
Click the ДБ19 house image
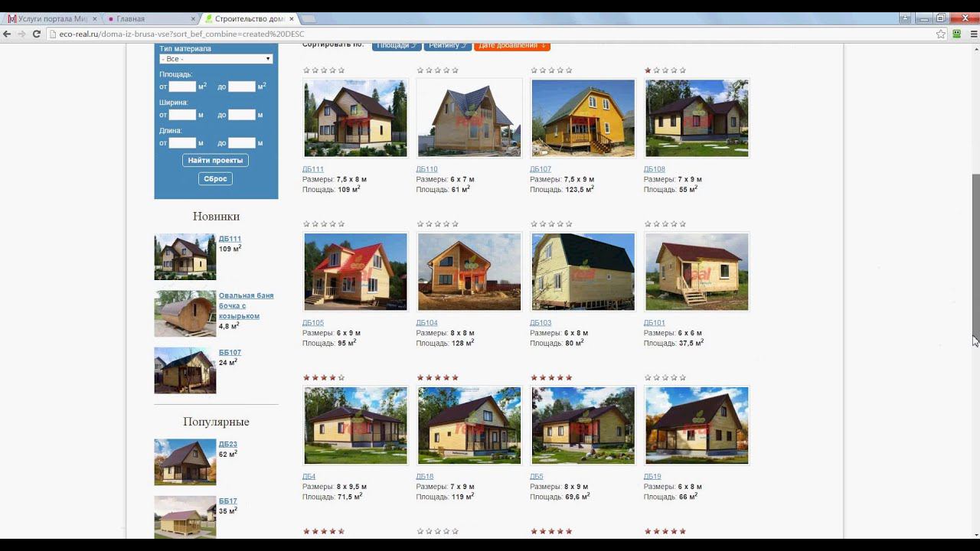tap(697, 425)
